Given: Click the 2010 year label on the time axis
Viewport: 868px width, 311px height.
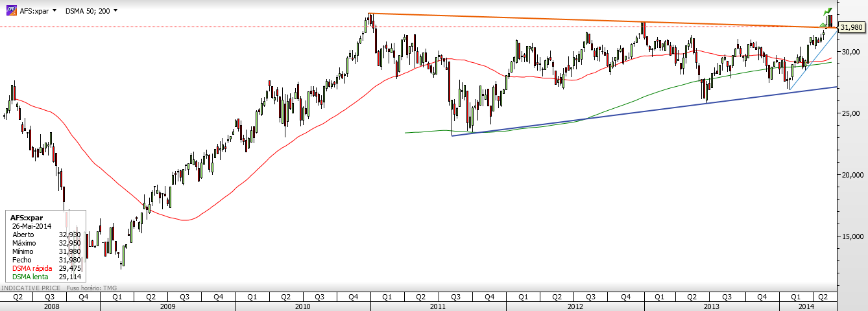Looking at the screenshot, I should click(302, 306).
